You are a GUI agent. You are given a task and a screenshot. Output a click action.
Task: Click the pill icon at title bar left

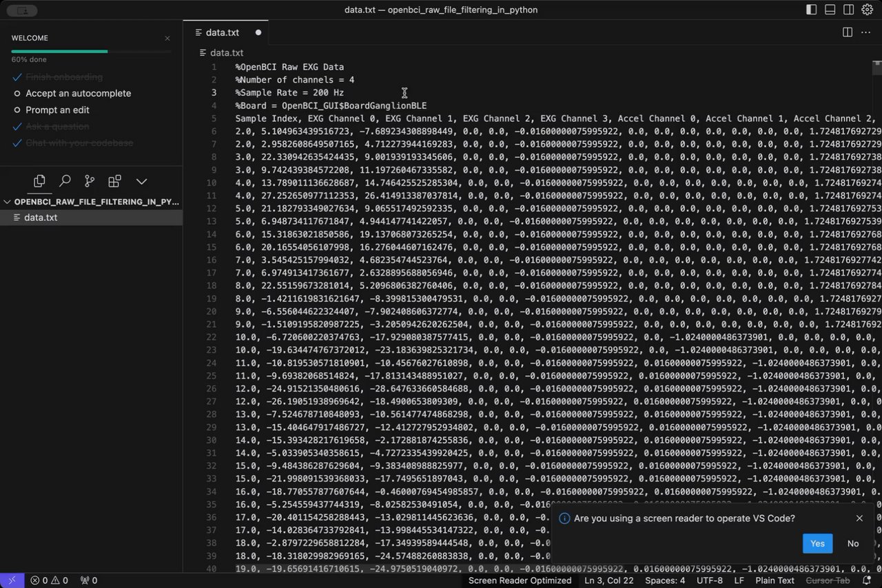coord(22,10)
